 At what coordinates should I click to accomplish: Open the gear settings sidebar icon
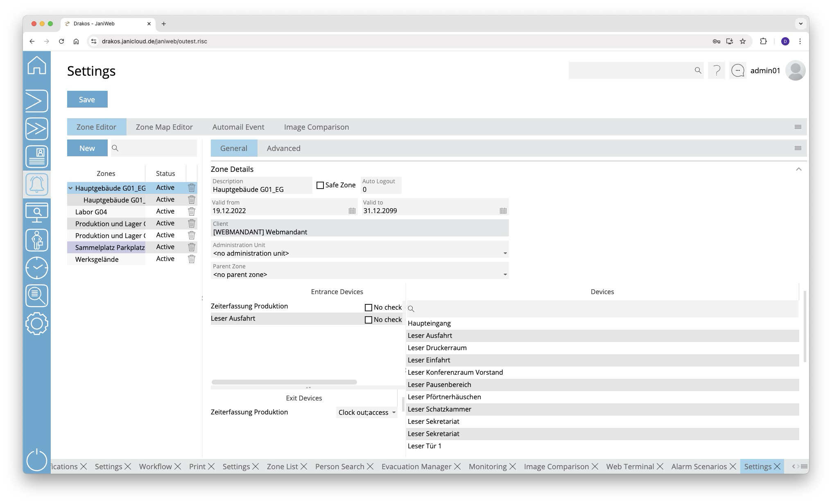pyautogui.click(x=37, y=324)
